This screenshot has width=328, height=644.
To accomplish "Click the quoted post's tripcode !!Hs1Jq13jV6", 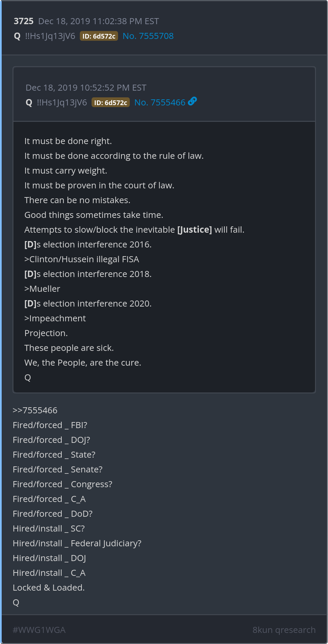I will [62, 103].
